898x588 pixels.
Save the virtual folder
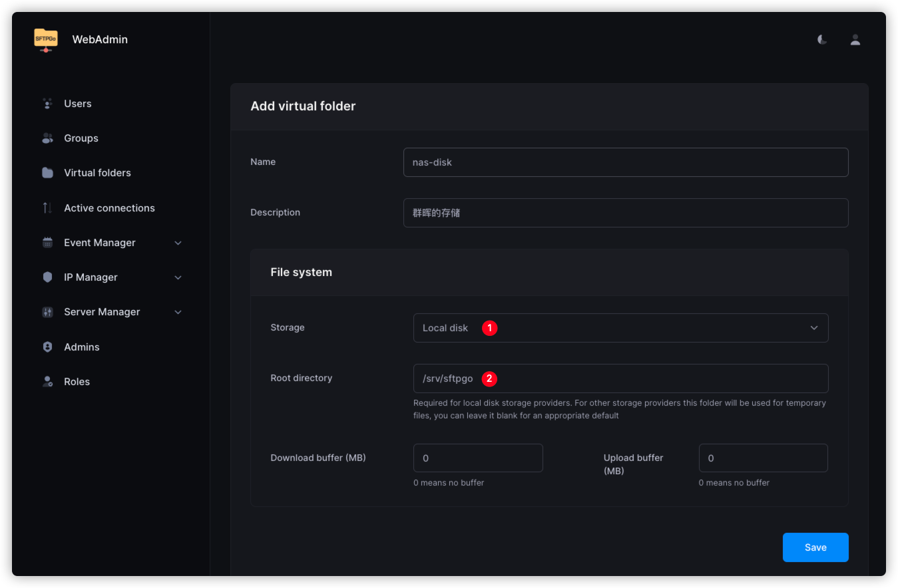(815, 547)
